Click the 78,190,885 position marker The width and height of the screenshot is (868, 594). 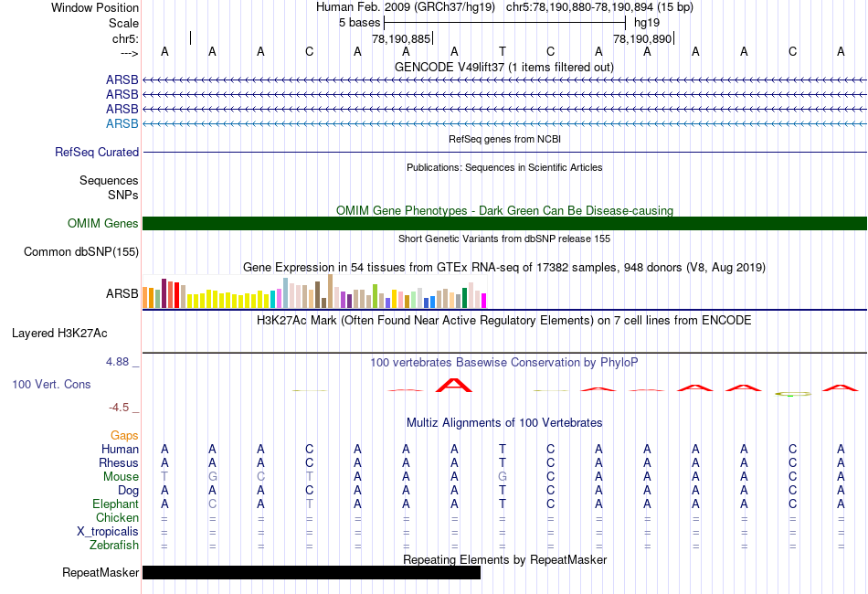401,38
